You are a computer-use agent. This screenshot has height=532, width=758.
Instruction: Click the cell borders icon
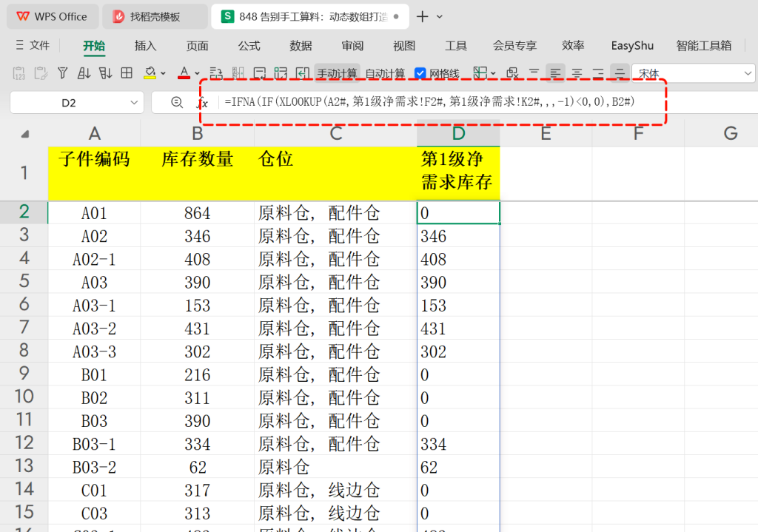click(480, 73)
